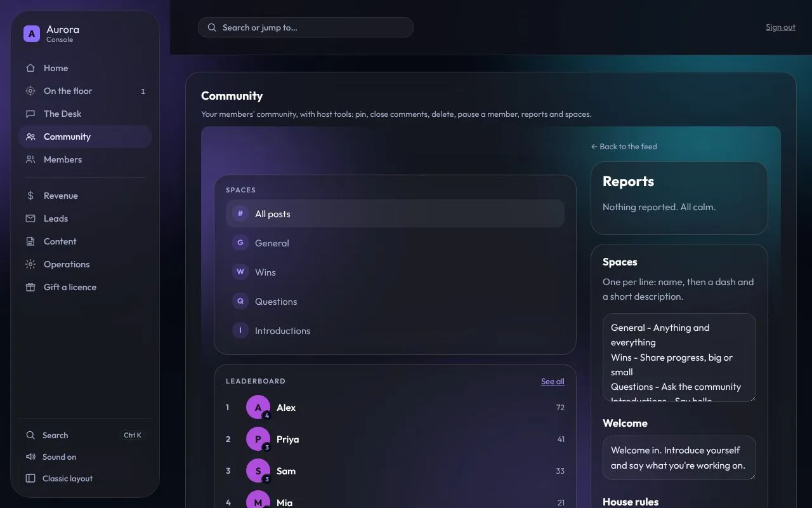Click inside the Spaces list text area
The image size is (812, 508).
point(679,358)
